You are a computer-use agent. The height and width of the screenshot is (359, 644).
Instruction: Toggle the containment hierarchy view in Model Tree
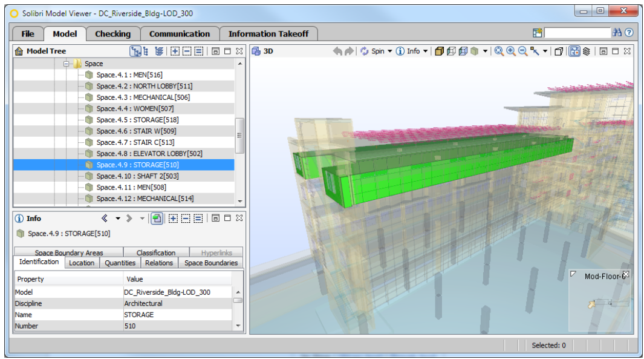(x=135, y=51)
